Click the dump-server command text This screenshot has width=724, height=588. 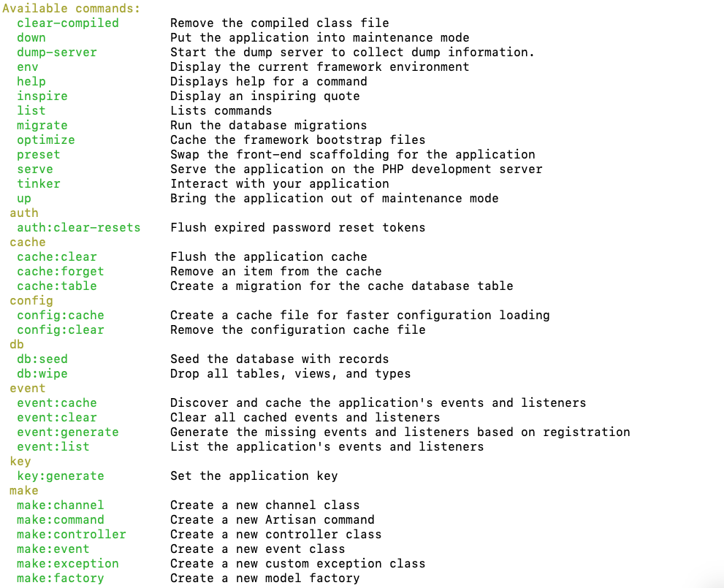[57, 52]
